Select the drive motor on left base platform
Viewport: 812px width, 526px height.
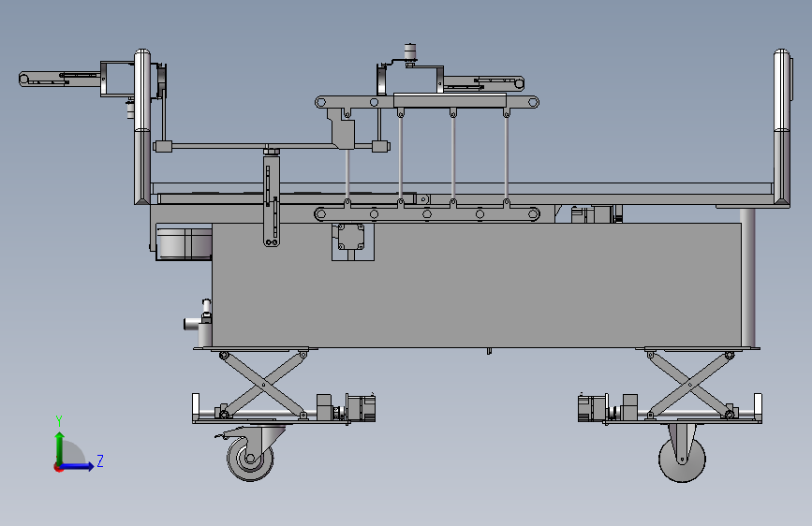pos(361,407)
